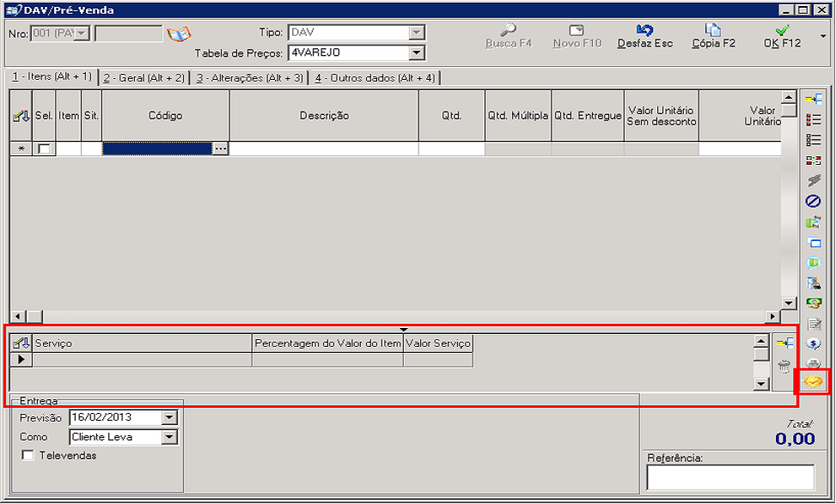836x504 pixels.
Task: Click the notes document icon in side toolbar
Action: pos(813,324)
